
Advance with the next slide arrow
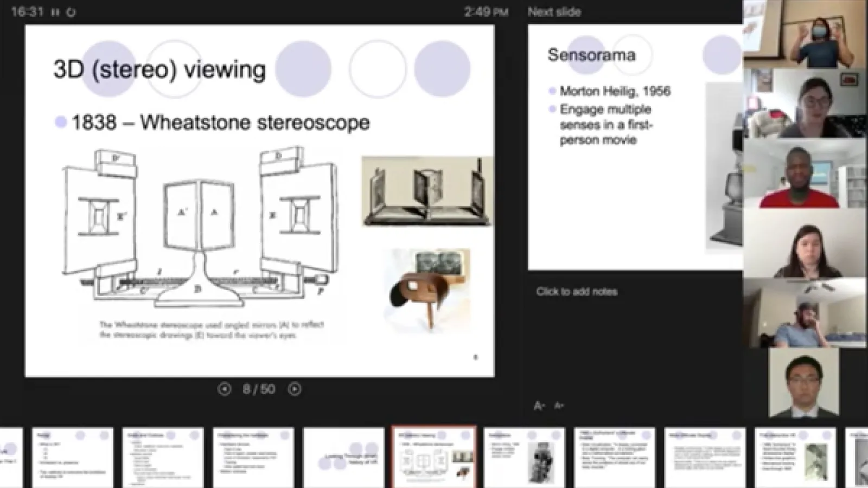click(x=295, y=389)
